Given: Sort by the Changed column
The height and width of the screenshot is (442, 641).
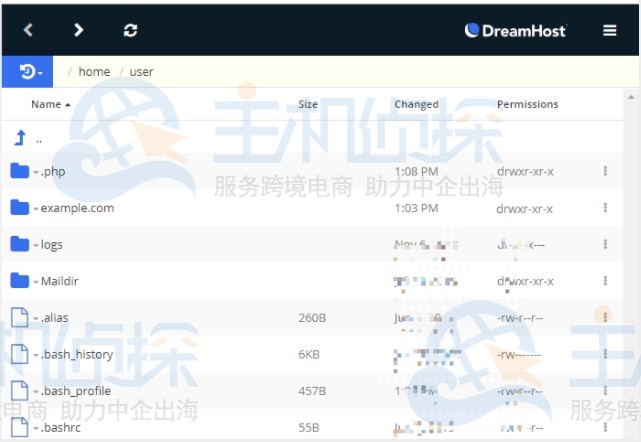Looking at the screenshot, I should [x=416, y=104].
